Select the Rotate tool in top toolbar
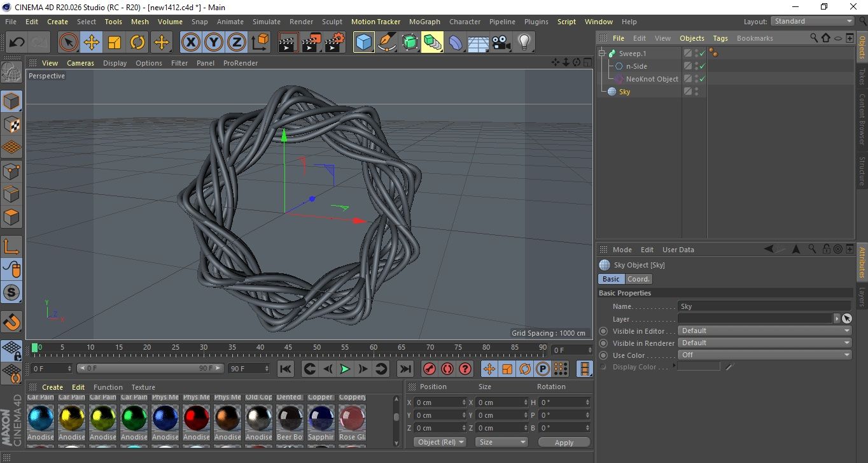868x463 pixels. coord(137,43)
